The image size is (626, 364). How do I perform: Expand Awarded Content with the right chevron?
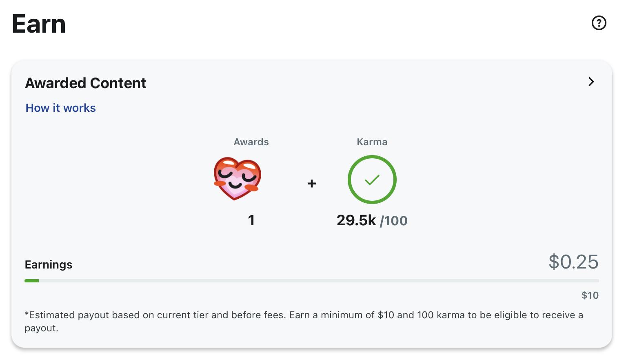tap(591, 82)
